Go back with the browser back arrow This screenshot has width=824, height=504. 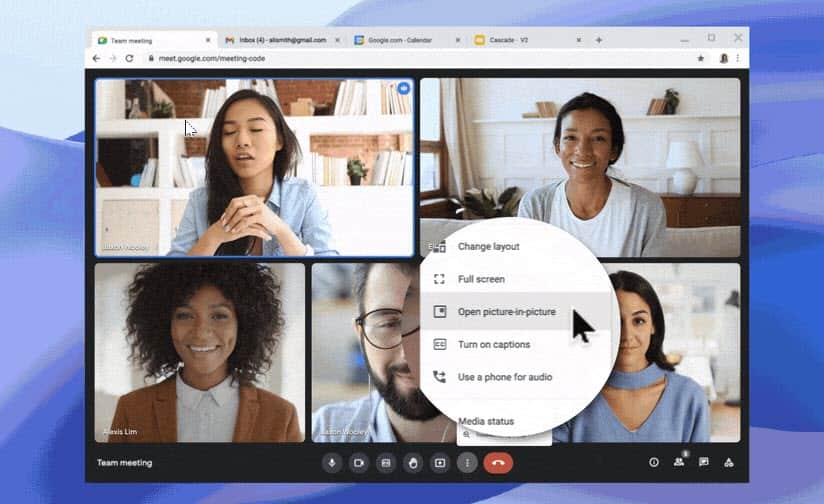[96, 58]
